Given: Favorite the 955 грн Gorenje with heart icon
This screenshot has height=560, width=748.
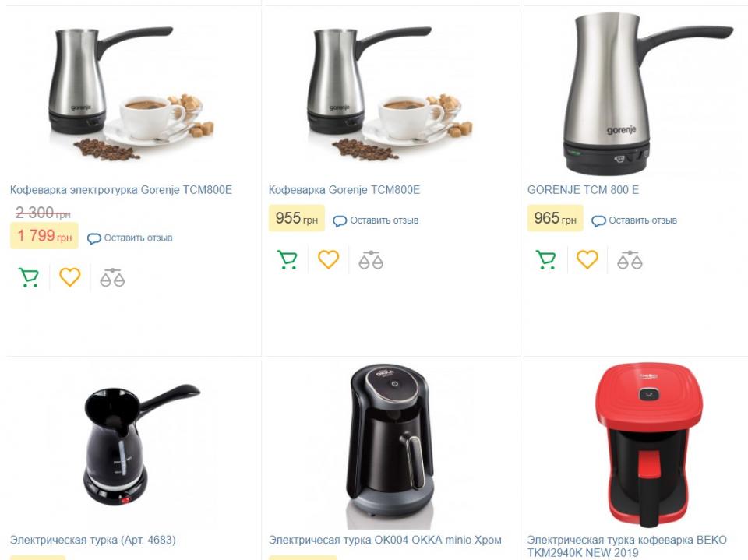Looking at the screenshot, I should [x=328, y=260].
